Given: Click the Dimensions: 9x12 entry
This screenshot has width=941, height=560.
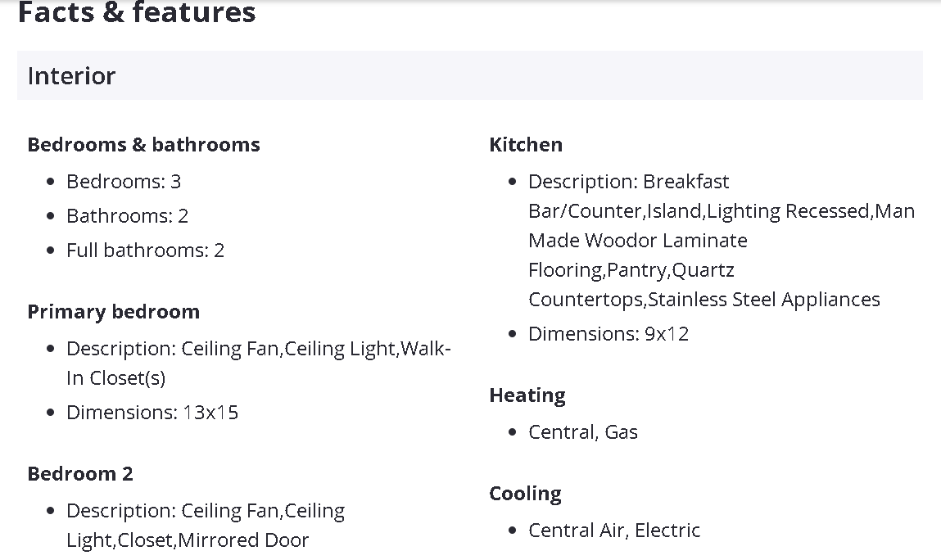Looking at the screenshot, I should 608,334.
